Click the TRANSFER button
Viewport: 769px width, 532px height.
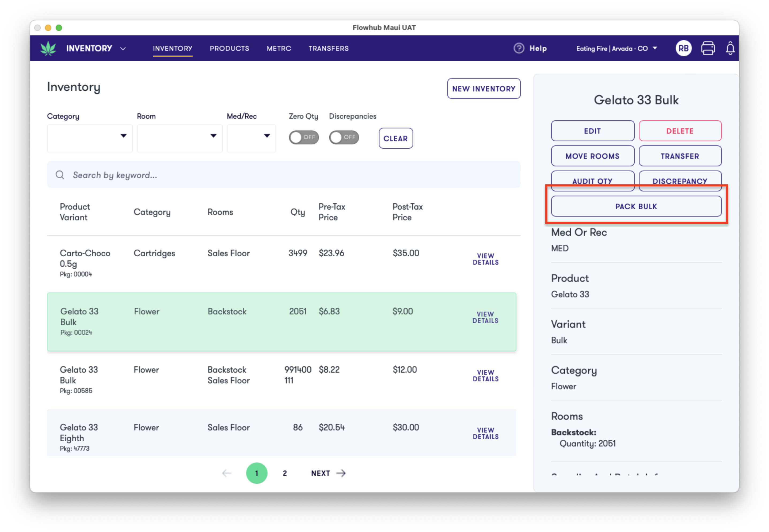tap(680, 156)
